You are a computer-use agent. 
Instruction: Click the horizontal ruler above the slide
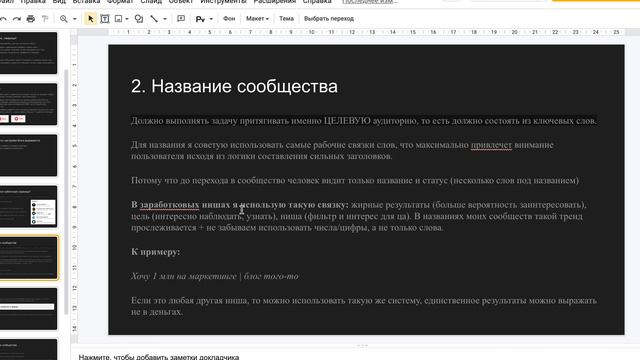366,32
